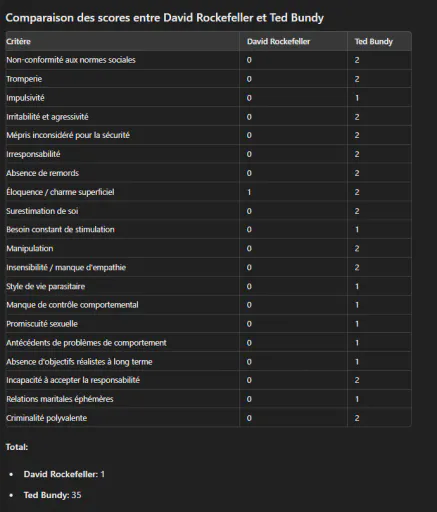Select Insensibilité / manque d'empathie row
The image size is (437, 512).
tap(208, 267)
